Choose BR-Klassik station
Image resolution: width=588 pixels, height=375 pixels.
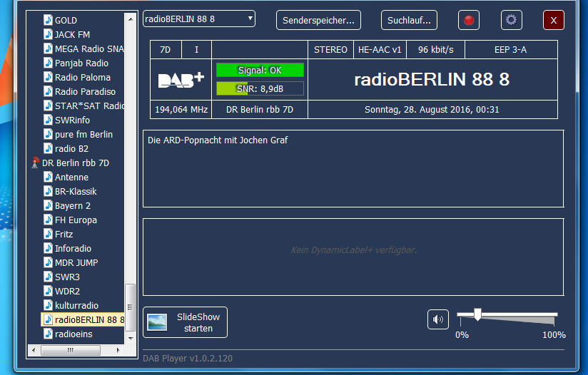tap(76, 191)
